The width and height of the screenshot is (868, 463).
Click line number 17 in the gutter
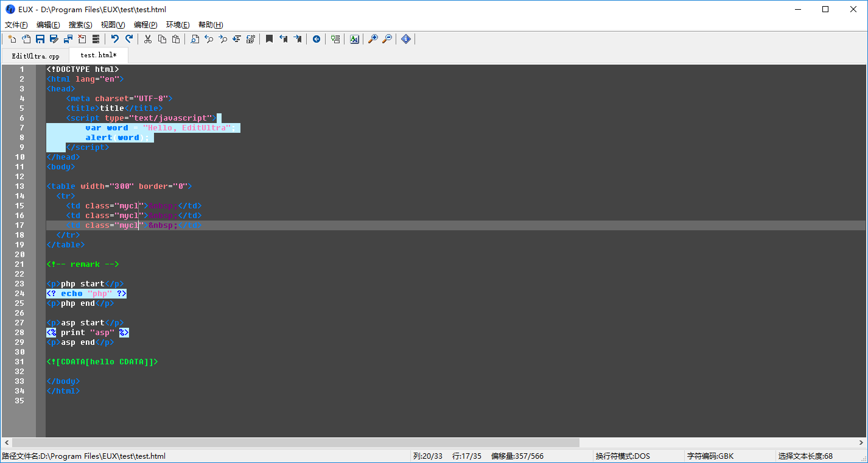click(20, 225)
